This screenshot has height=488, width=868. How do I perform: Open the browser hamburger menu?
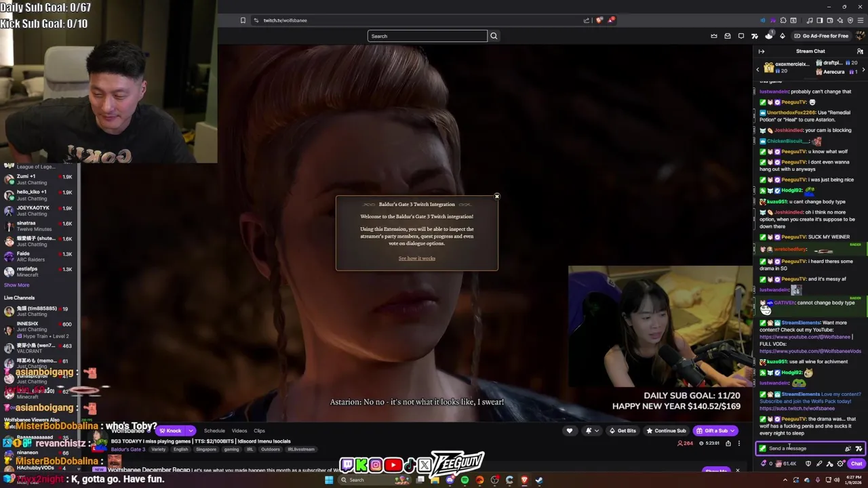(x=861, y=20)
